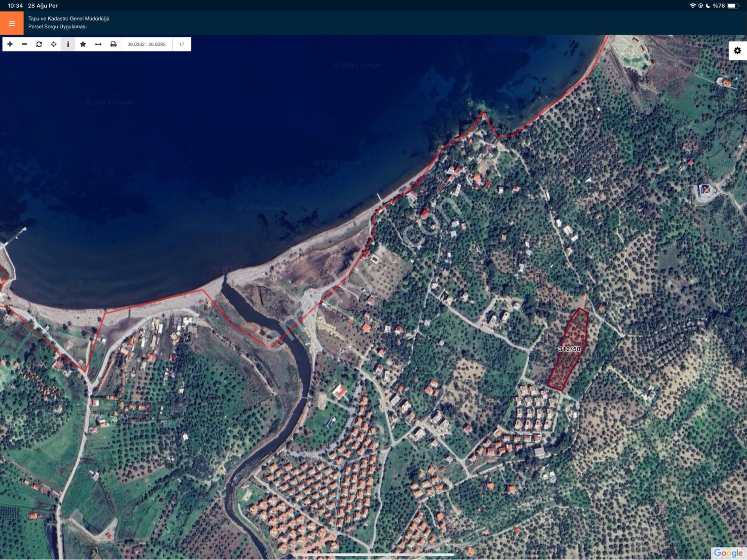The width and height of the screenshot is (747, 560).
Task: Tap the 10:34 clock in status bar
Action: click(15, 6)
